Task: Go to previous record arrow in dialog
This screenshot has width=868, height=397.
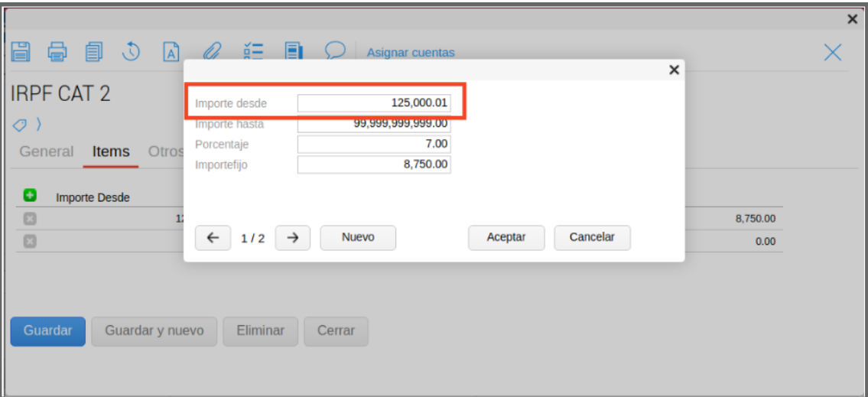Action: pos(213,238)
